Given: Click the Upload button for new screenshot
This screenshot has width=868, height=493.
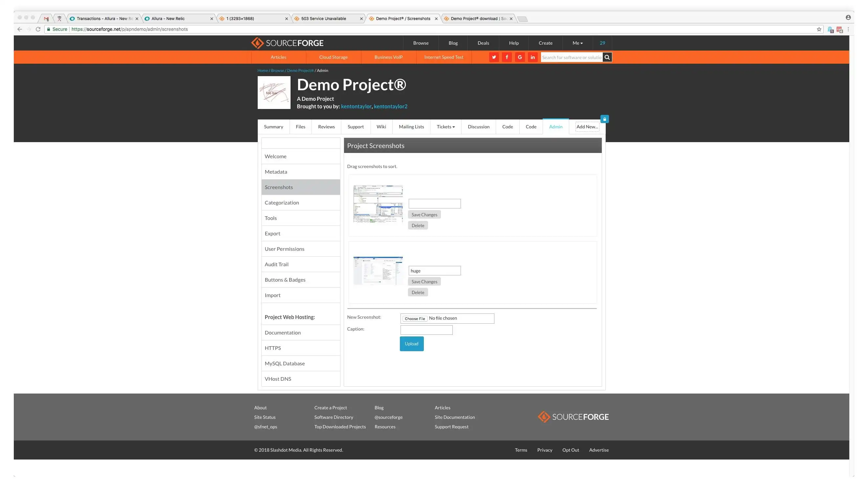Looking at the screenshot, I should (411, 343).
